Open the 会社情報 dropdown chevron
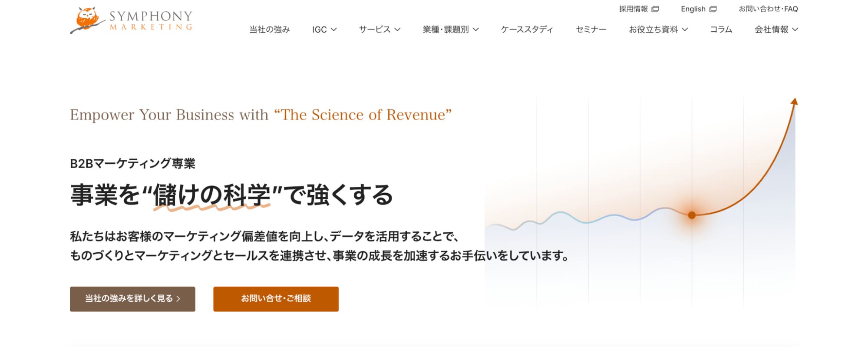The image size is (868, 347). click(795, 30)
